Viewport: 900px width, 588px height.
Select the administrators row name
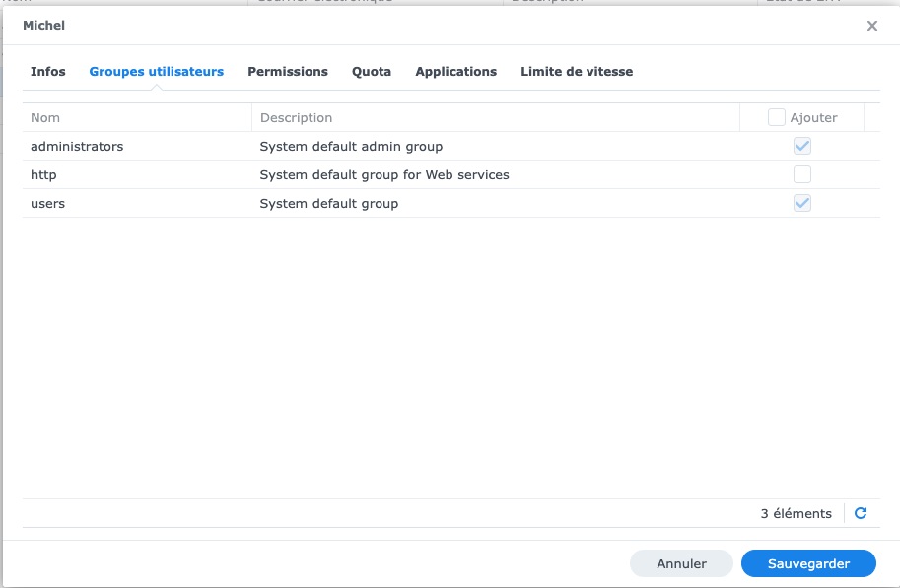coord(77,146)
